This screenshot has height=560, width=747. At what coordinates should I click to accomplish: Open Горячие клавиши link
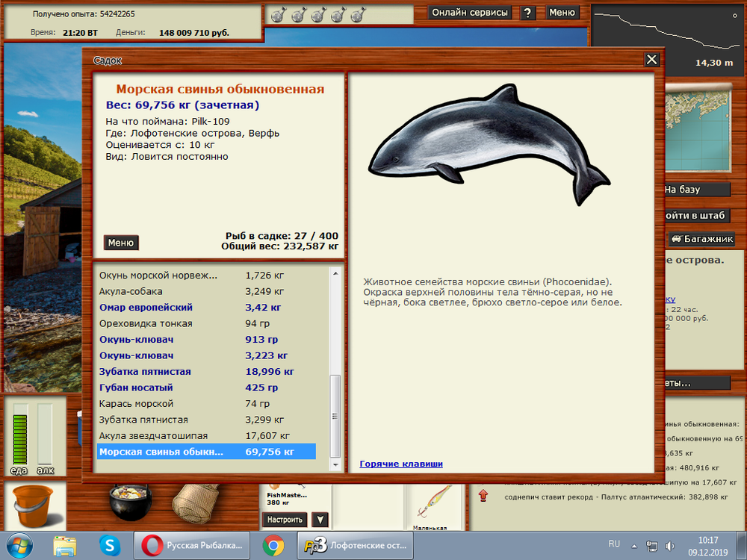[403, 464]
